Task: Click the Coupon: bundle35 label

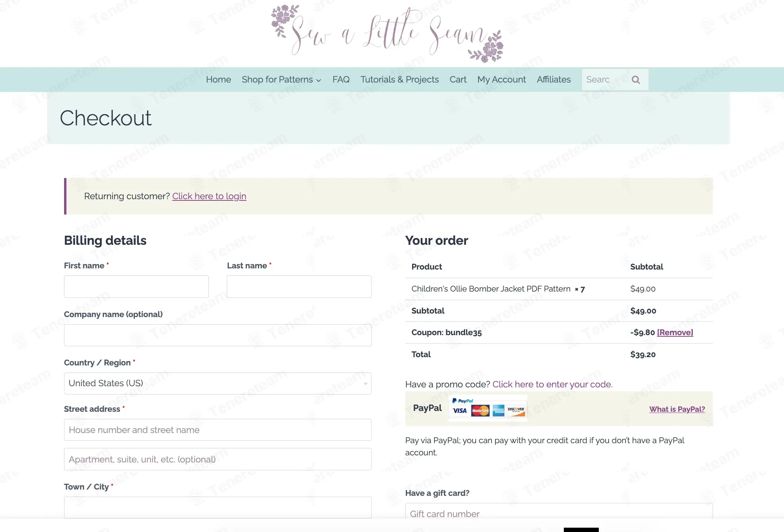Action: pos(446,332)
